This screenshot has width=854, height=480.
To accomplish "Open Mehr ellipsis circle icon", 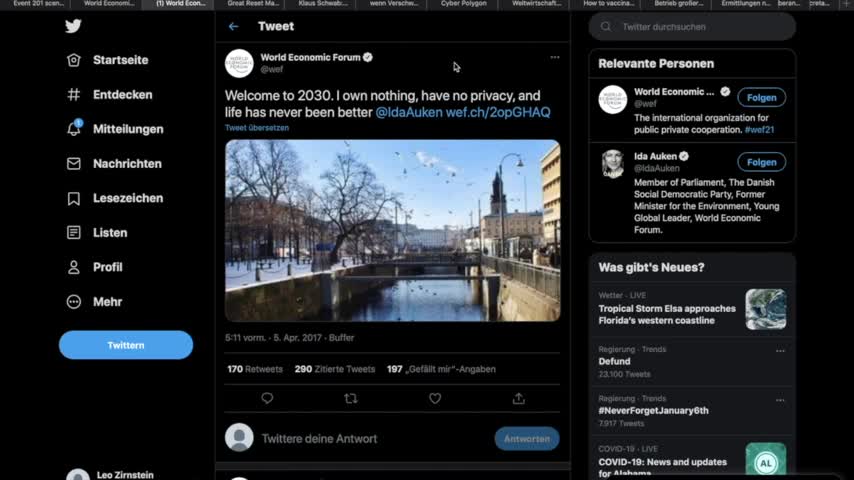I will (74, 302).
